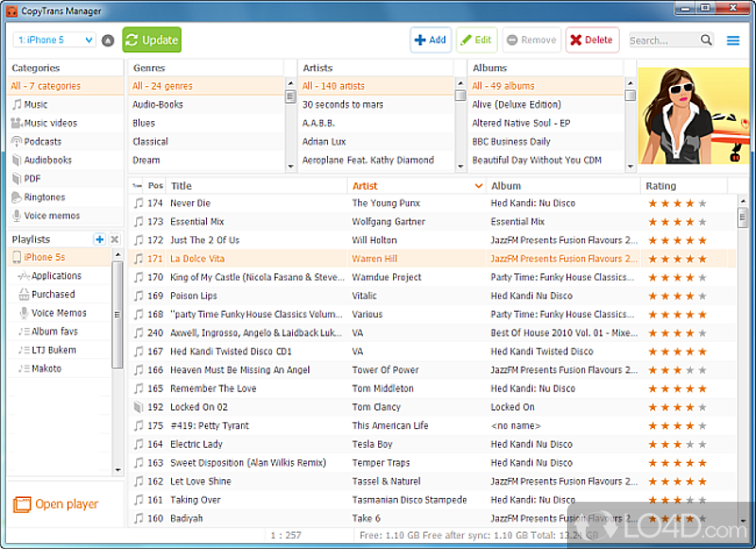Set Heaven Must Be Missing An Angel fifth star
The height and width of the screenshot is (549, 756).
(x=702, y=370)
